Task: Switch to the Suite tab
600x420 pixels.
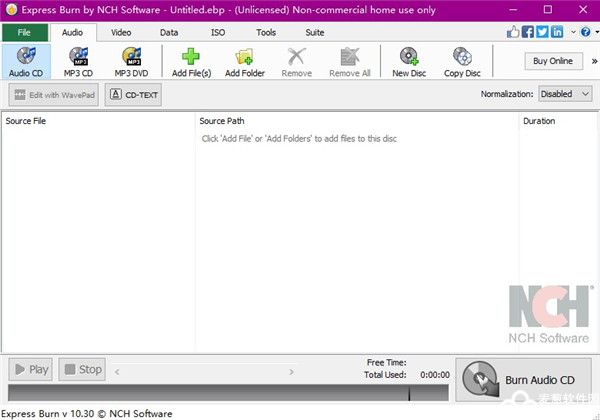Action: point(315,33)
